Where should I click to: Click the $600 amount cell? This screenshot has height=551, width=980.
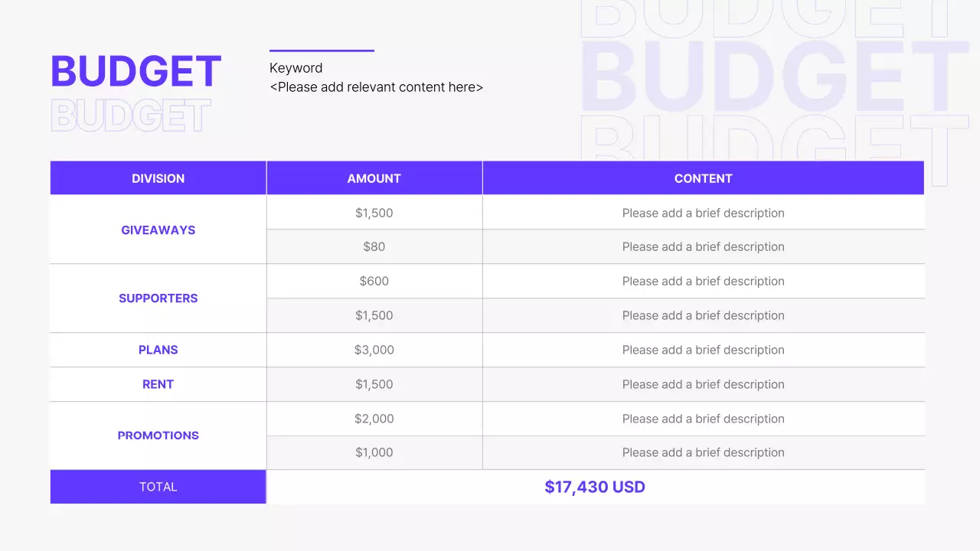[374, 281]
